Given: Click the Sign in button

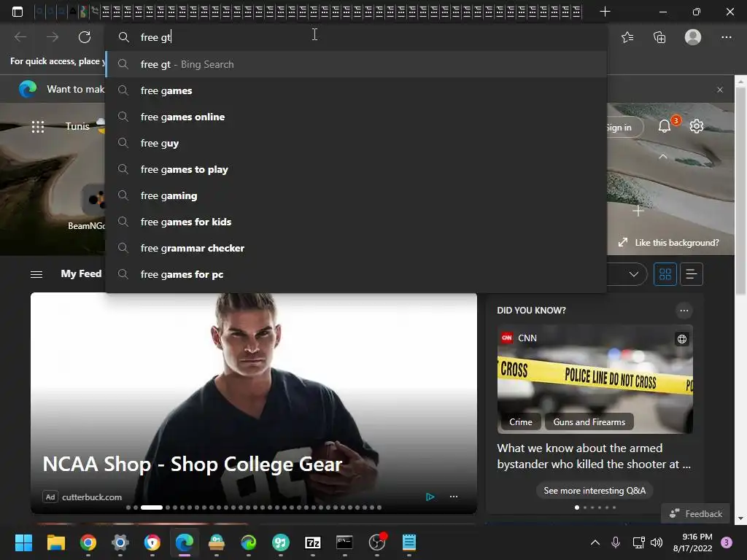Looking at the screenshot, I should 624,127.
